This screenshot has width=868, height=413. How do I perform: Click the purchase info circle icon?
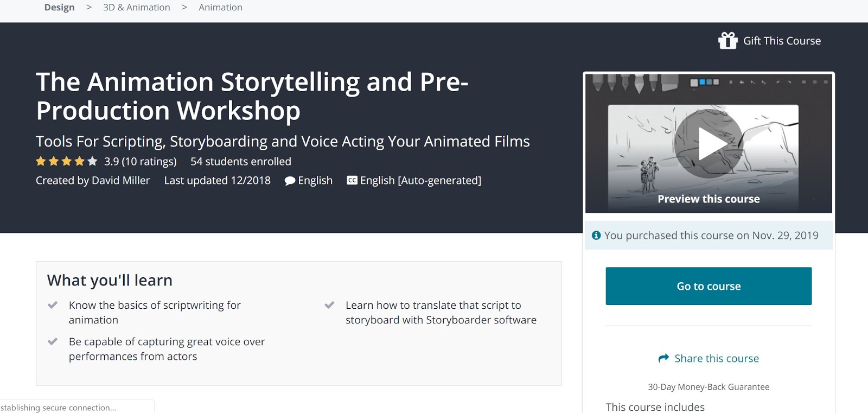point(596,236)
